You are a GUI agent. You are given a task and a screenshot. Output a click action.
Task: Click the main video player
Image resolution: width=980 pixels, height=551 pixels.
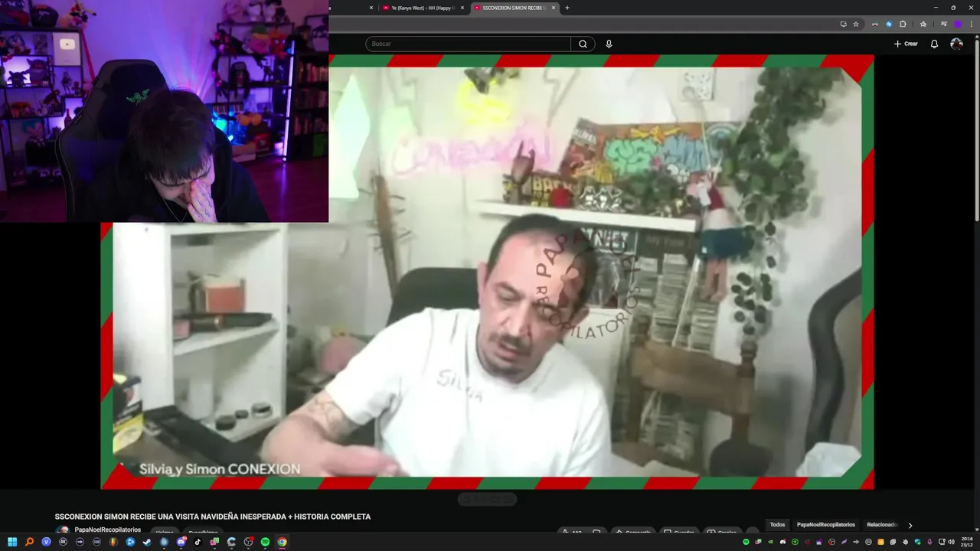coord(487,272)
